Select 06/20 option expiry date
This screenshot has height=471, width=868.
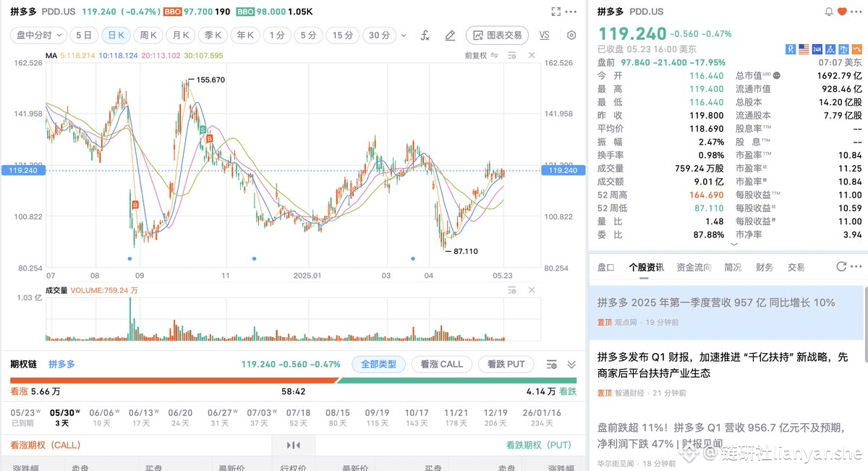pyautogui.click(x=180, y=417)
